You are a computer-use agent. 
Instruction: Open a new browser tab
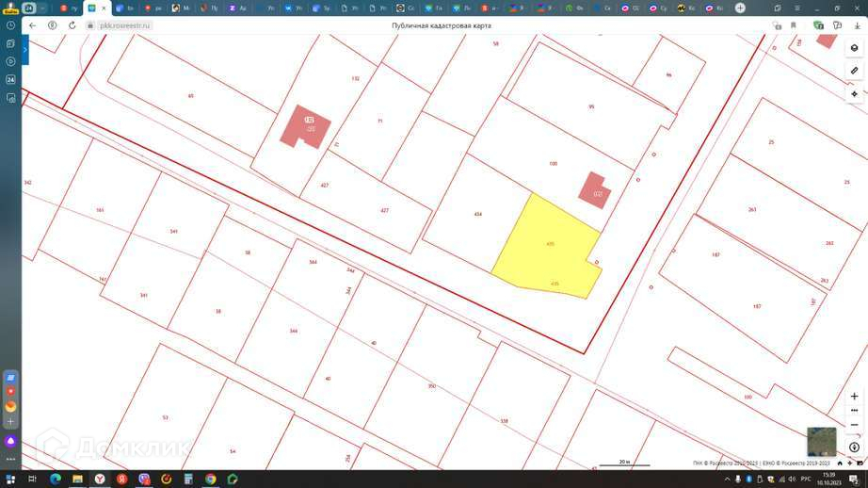click(740, 8)
